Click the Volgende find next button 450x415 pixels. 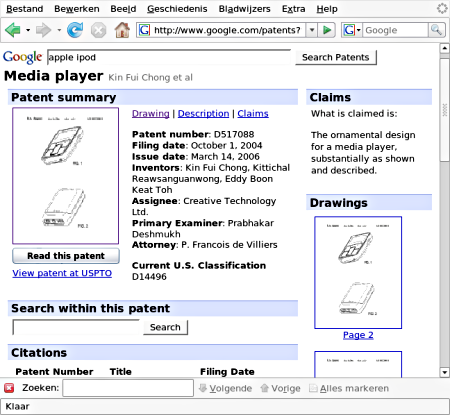225,388
